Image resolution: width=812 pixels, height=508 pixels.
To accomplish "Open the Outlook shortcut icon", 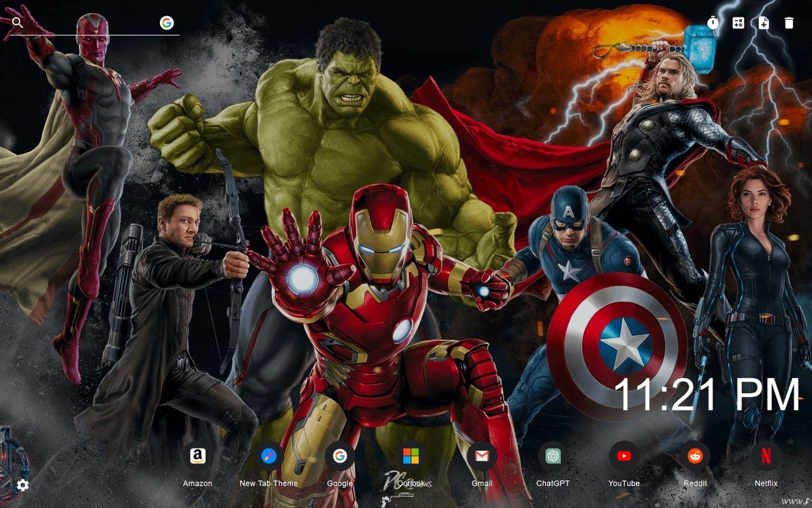I will pos(411,456).
